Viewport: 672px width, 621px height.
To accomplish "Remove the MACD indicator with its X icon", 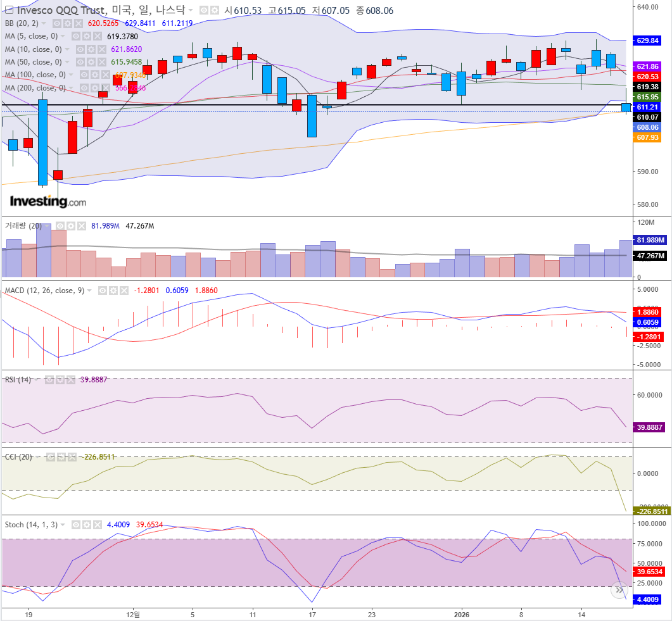I will [124, 291].
